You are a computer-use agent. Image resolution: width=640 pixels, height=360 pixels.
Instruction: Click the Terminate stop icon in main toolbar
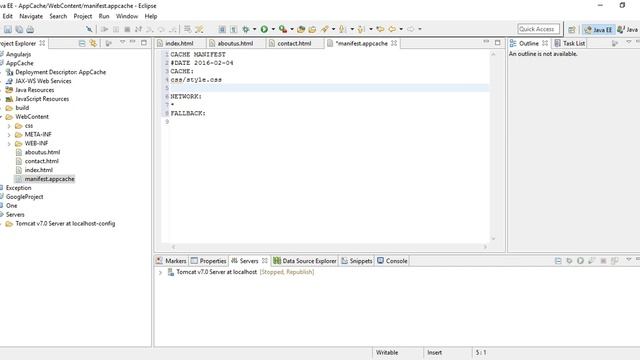(127, 29)
